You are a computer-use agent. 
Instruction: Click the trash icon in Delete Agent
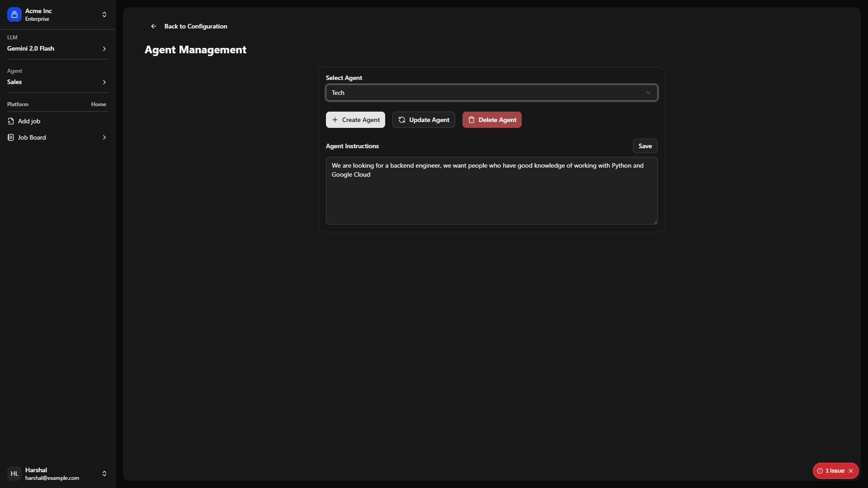tap(472, 120)
